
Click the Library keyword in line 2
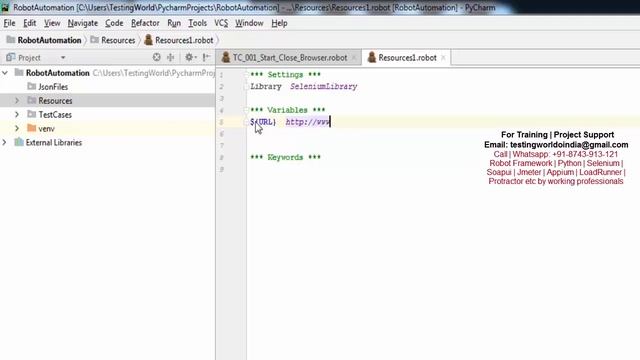click(266, 87)
